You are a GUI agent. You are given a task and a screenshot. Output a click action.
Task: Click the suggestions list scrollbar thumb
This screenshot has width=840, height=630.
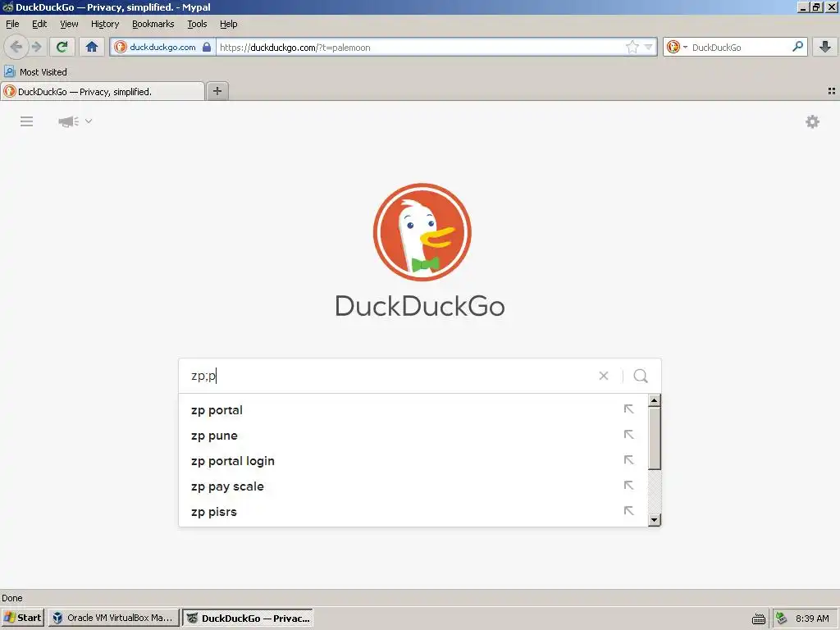tap(654, 438)
